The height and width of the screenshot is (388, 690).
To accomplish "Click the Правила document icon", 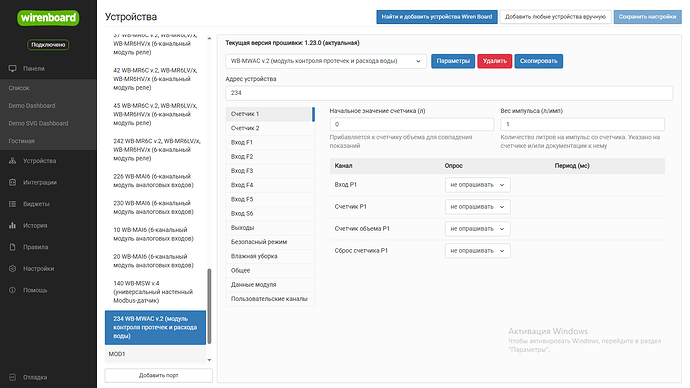I will click(12, 247).
